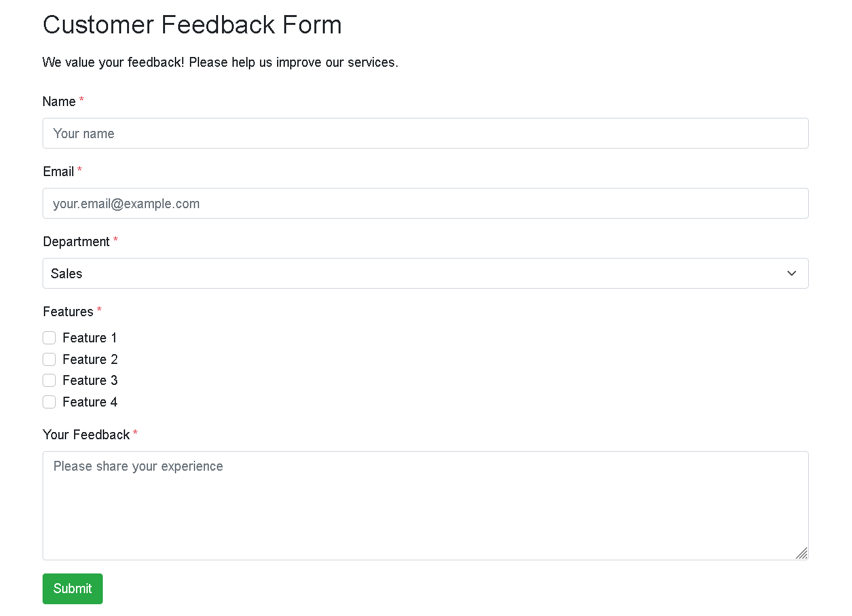Click the Name text input field
The height and width of the screenshot is (616, 852).
[x=425, y=134]
